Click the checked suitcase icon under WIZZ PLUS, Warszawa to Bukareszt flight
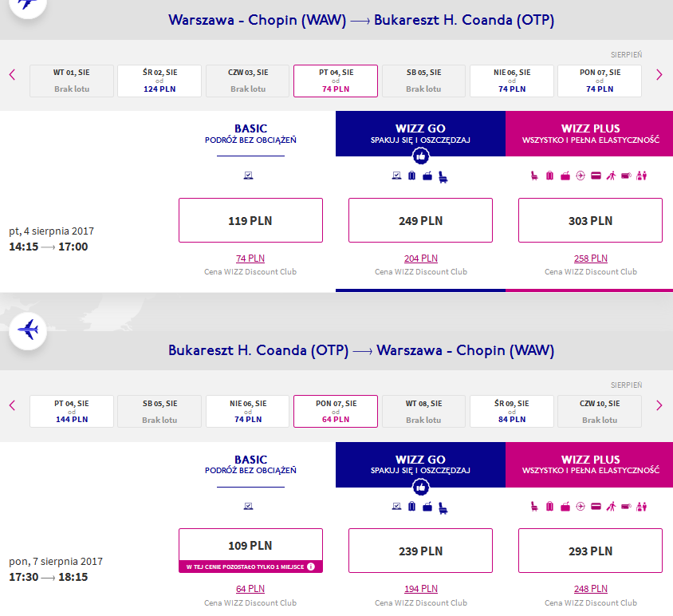 pyautogui.click(x=565, y=176)
